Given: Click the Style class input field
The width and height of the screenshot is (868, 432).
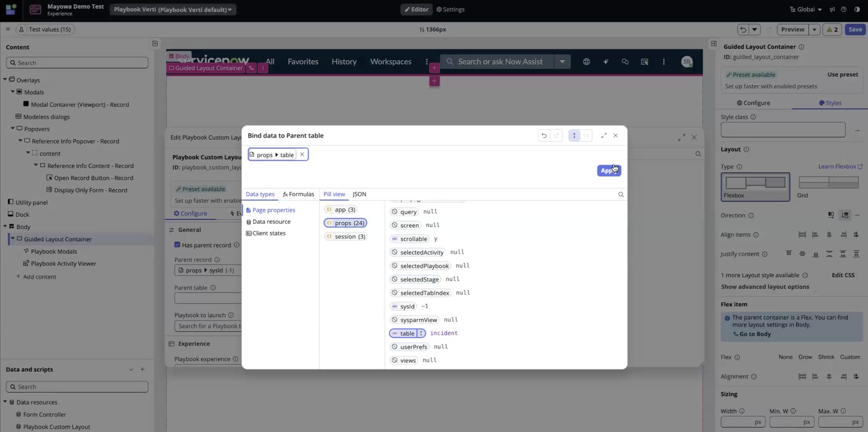Looking at the screenshot, I should tap(783, 130).
